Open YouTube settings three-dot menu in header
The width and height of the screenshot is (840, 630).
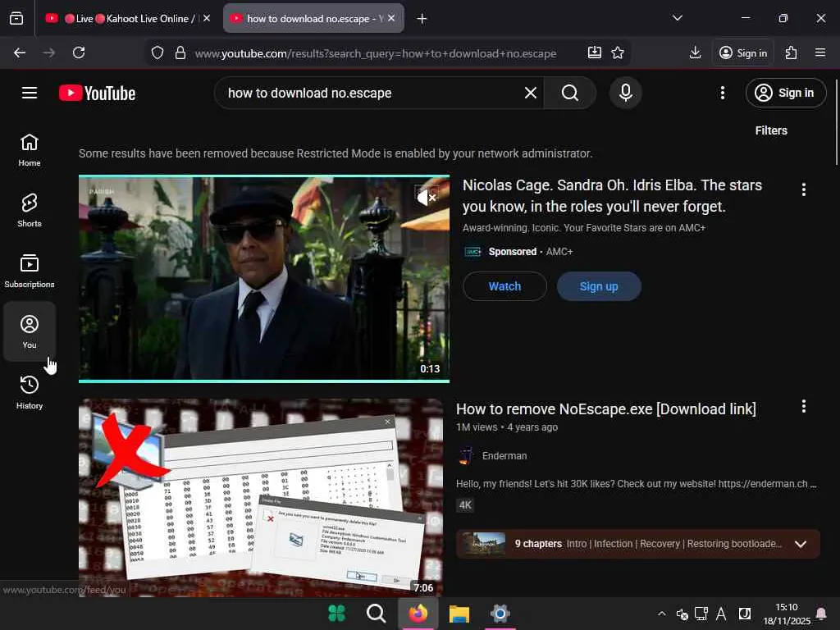pyautogui.click(x=722, y=93)
